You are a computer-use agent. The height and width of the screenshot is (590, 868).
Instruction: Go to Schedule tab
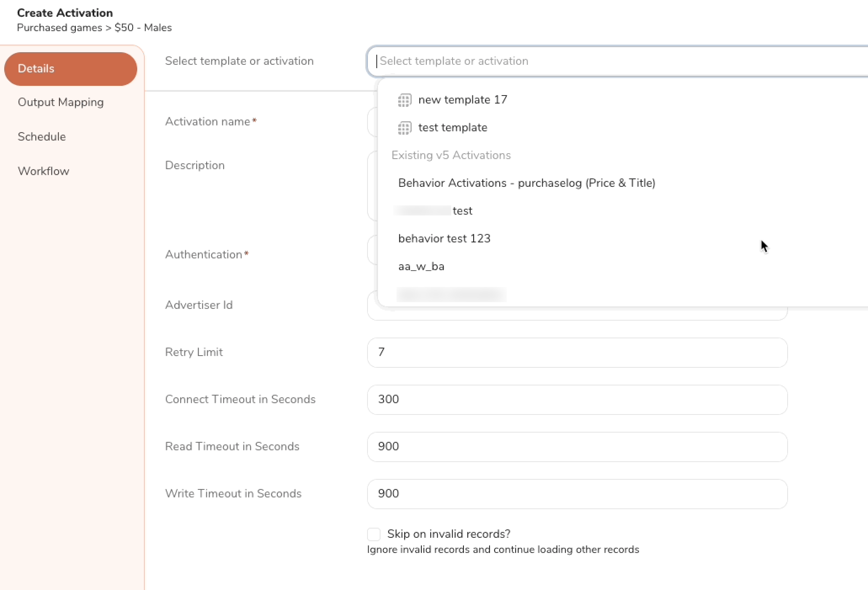pos(42,137)
